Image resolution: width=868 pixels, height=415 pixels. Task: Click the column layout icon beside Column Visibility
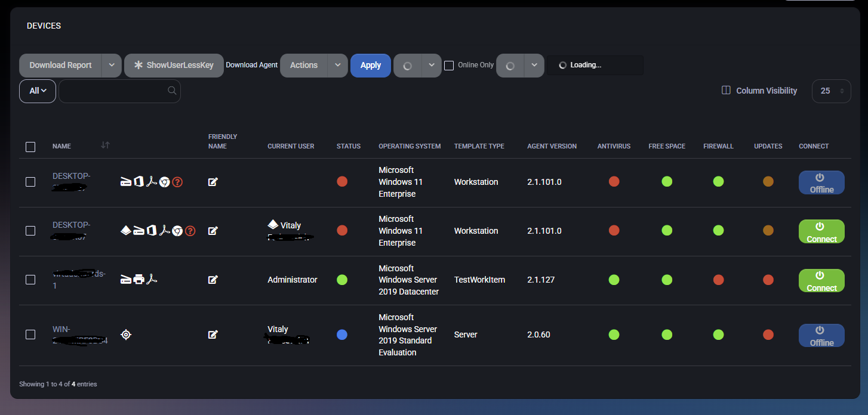point(726,91)
